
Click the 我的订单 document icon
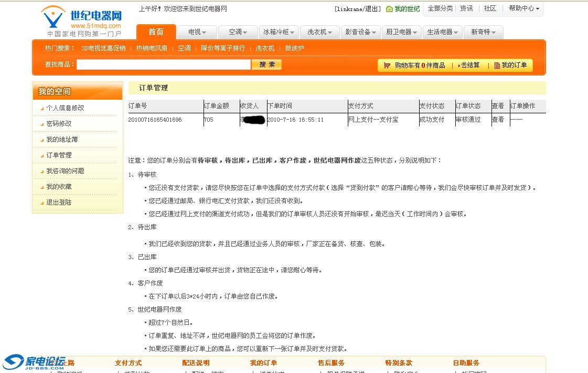497,66
